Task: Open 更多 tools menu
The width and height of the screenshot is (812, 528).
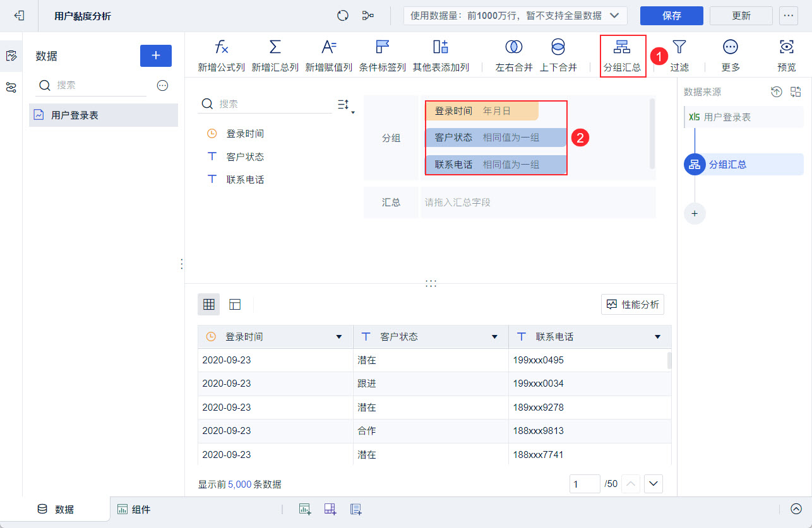Action: point(731,56)
